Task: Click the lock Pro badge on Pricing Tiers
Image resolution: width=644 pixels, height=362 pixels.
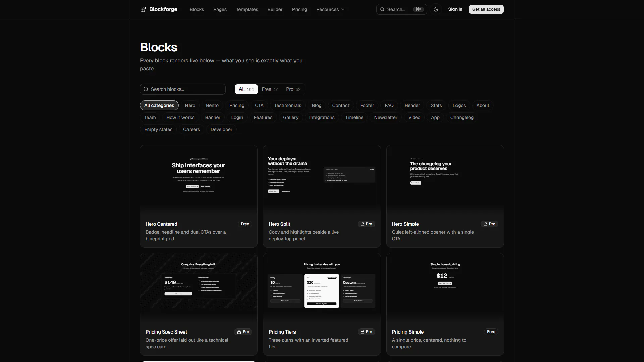Action: tap(366, 332)
